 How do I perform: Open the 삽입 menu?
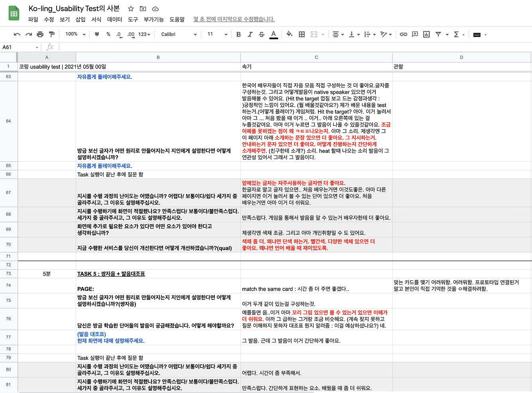[x=80, y=19]
